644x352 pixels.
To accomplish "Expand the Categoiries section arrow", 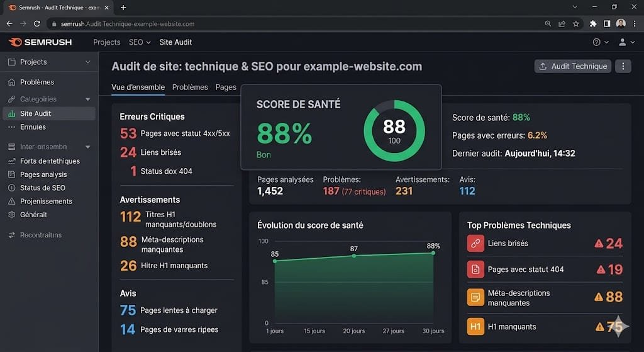I will pos(88,99).
